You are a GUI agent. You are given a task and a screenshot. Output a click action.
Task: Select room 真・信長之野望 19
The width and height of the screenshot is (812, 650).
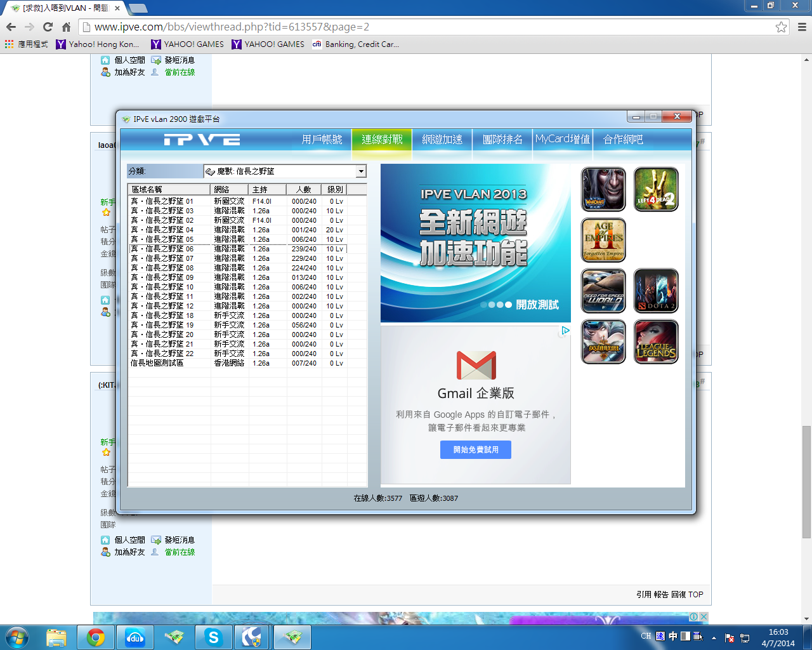[237, 325]
